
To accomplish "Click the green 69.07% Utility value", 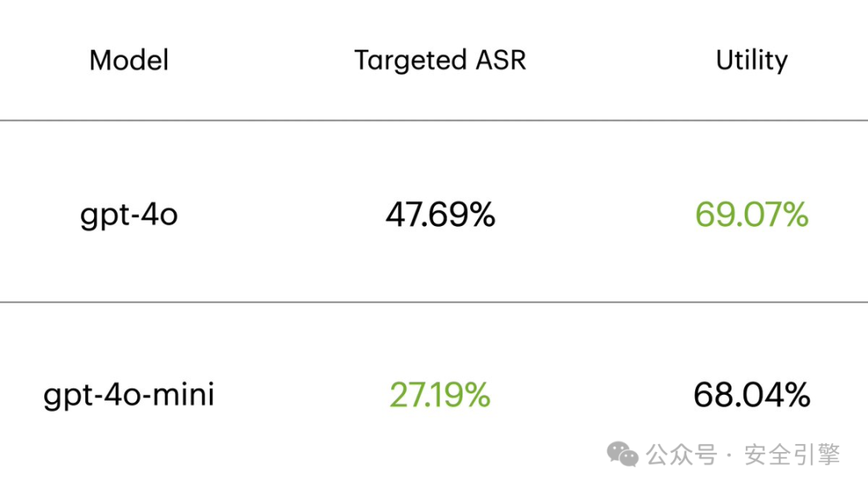I will point(751,216).
